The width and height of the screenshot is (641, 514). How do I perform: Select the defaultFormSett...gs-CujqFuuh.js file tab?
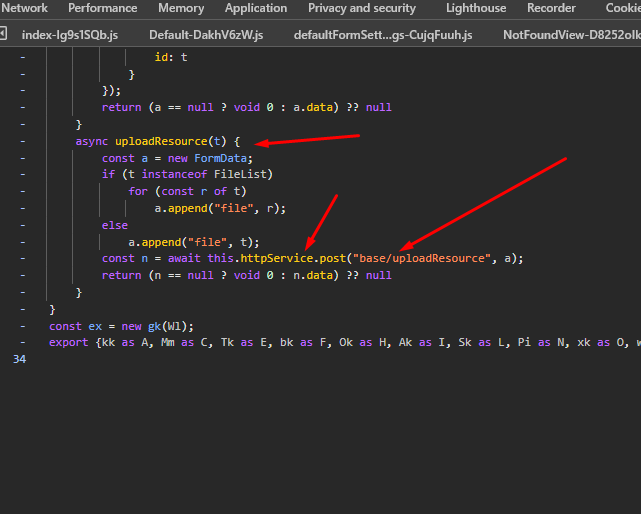pos(383,35)
